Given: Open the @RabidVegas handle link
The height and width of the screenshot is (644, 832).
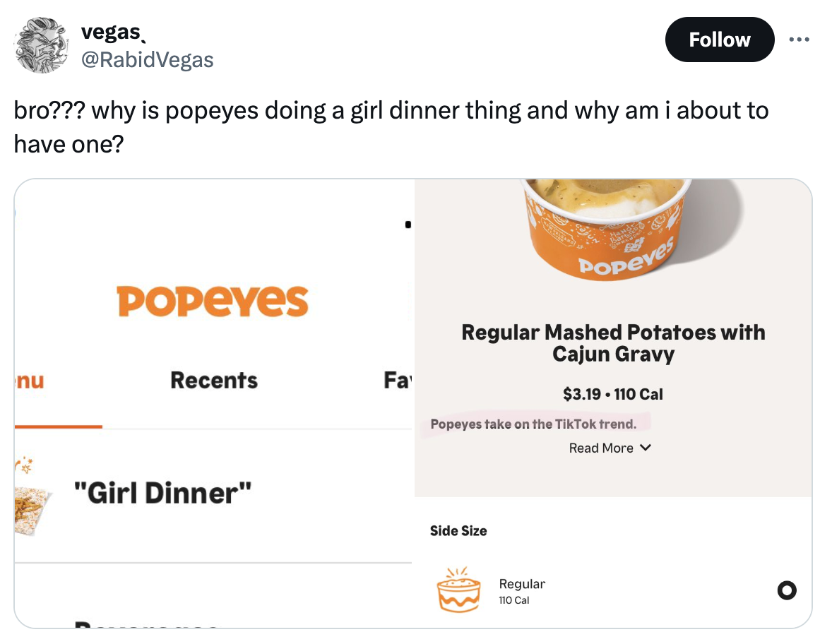Looking at the screenshot, I should (x=147, y=60).
